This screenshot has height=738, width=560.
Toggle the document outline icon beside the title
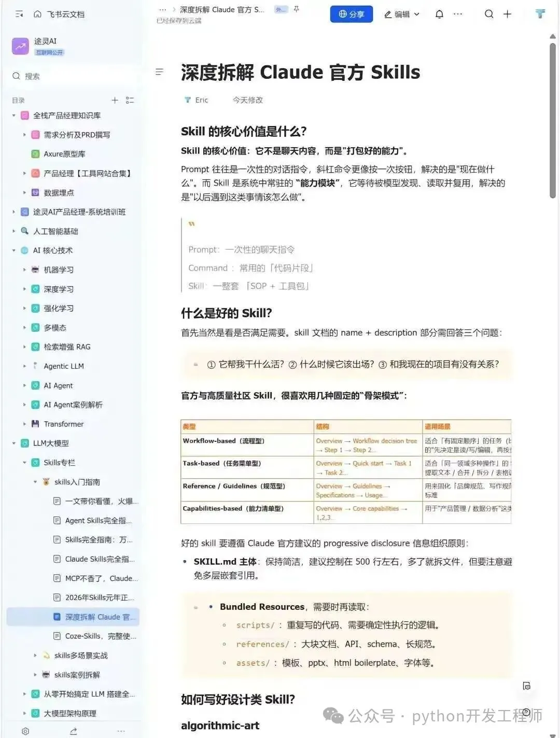coord(160,72)
